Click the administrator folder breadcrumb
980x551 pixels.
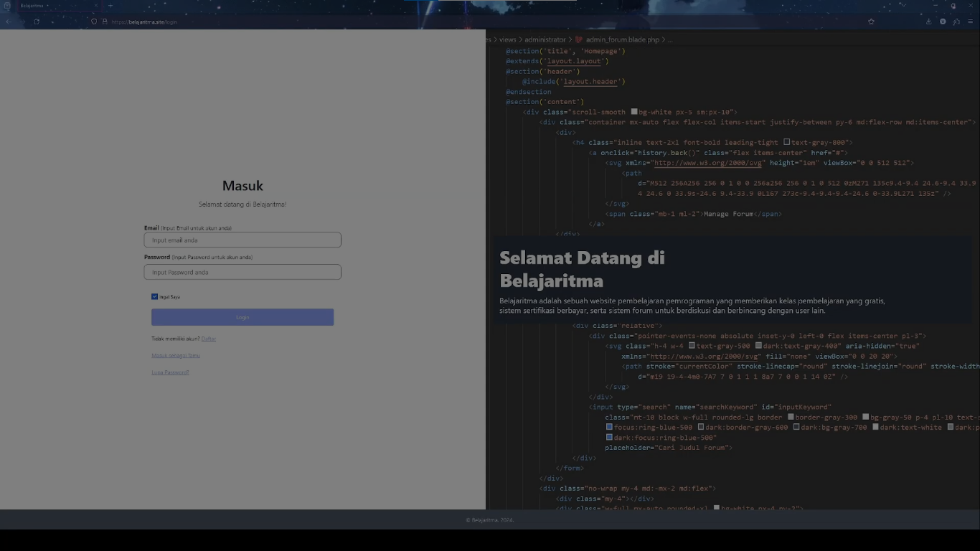(x=545, y=39)
